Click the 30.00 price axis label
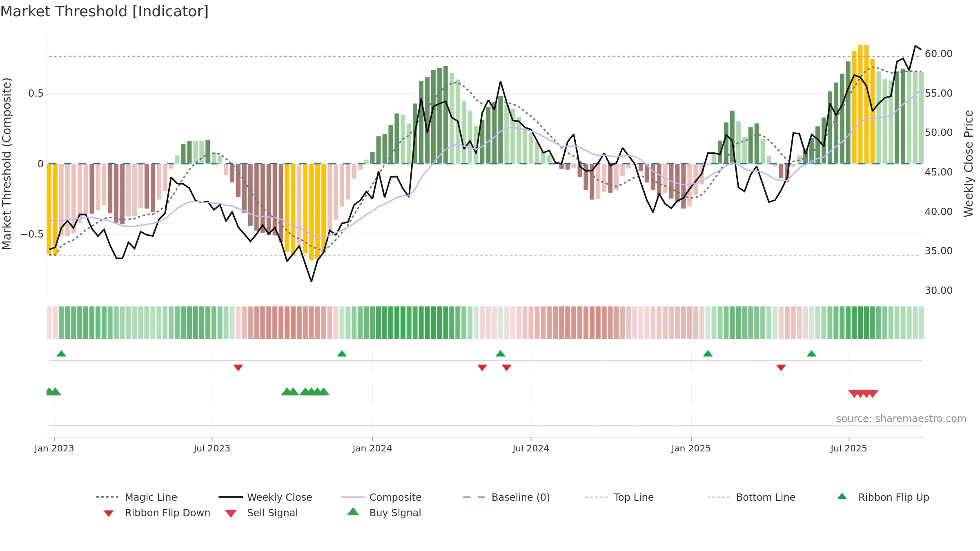 (939, 291)
